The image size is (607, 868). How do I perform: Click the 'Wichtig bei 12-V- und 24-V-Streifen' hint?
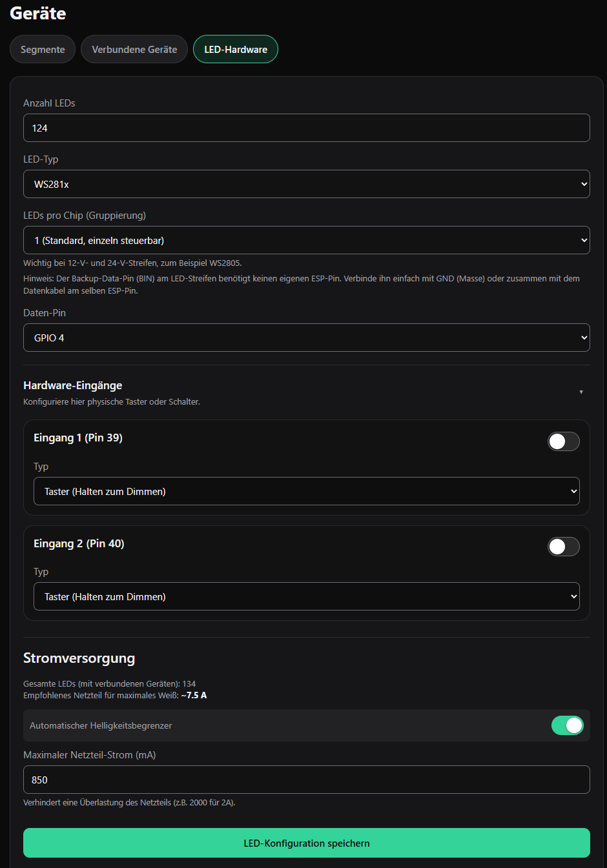pyautogui.click(x=132, y=263)
